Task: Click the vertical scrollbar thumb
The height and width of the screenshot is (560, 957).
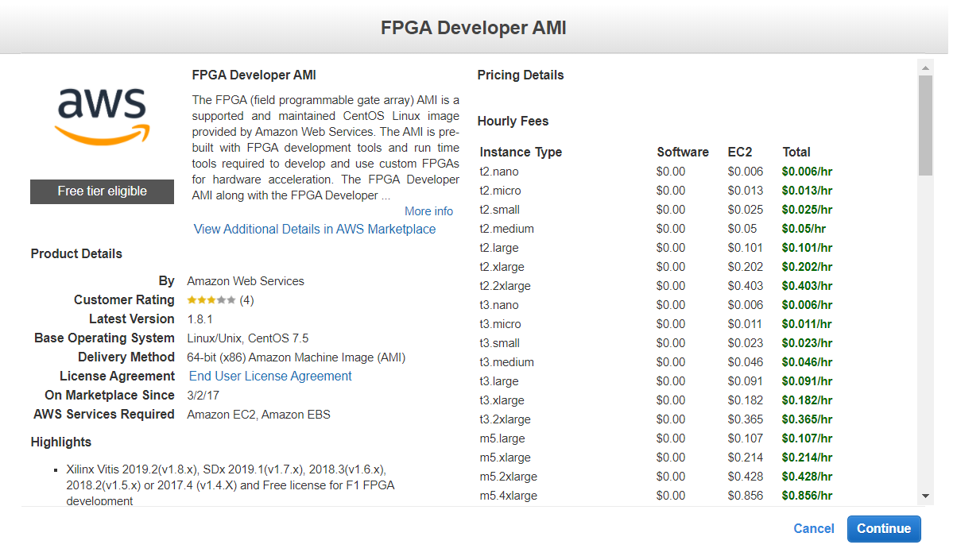Action: click(x=925, y=126)
